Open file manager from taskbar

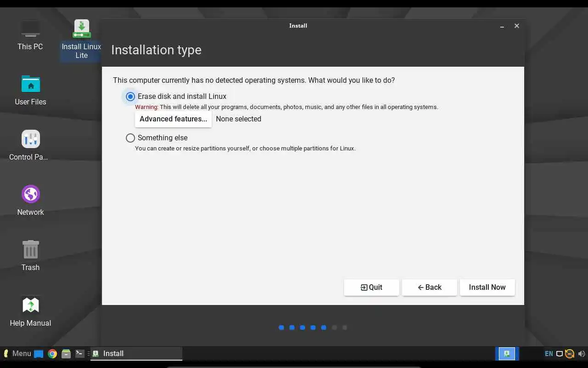click(x=66, y=354)
